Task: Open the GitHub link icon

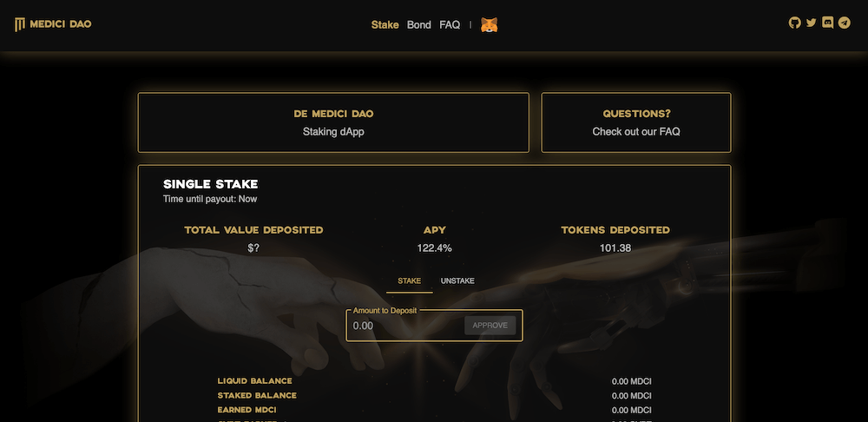Action: (x=794, y=23)
